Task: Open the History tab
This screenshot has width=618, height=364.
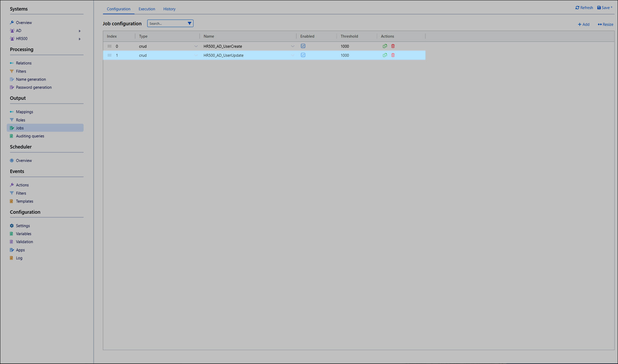Action: pyautogui.click(x=169, y=9)
